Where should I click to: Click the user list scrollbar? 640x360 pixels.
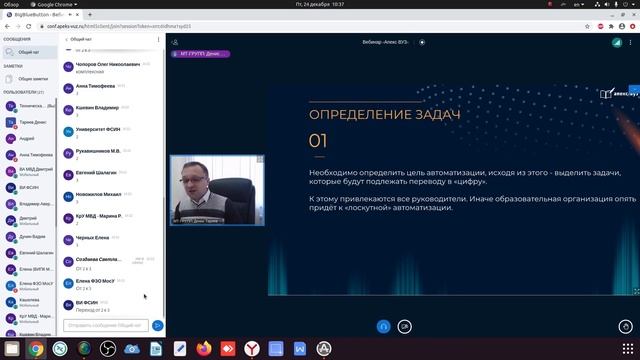(x=56, y=163)
